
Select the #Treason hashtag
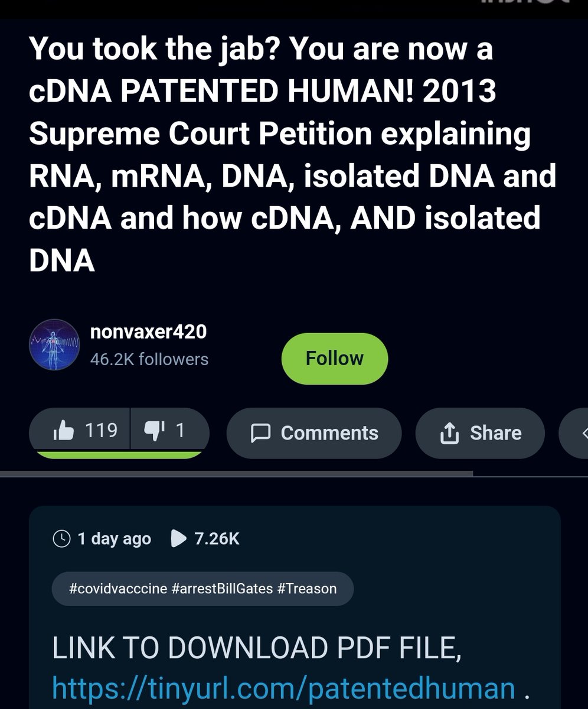[x=306, y=588]
